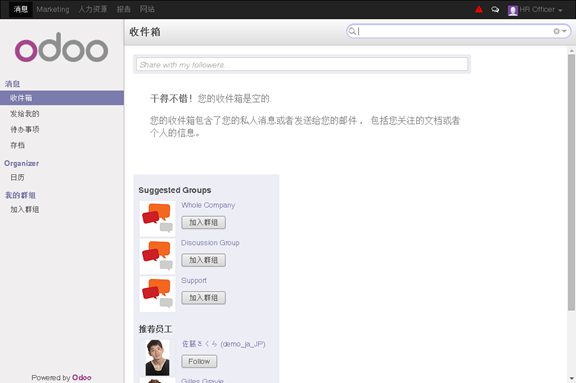Select 收件箱 in the sidebar
The image size is (576, 383).
tap(62, 98)
